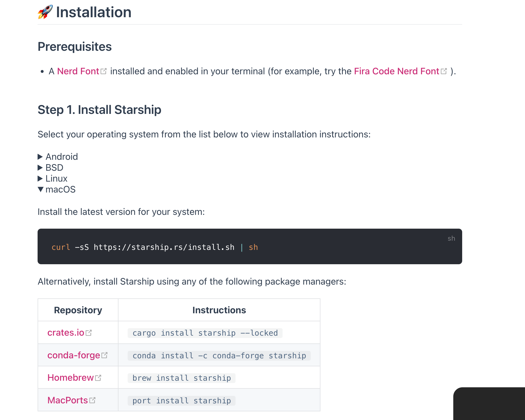Open the Nerd Font link
525x420 pixels.
pos(78,71)
